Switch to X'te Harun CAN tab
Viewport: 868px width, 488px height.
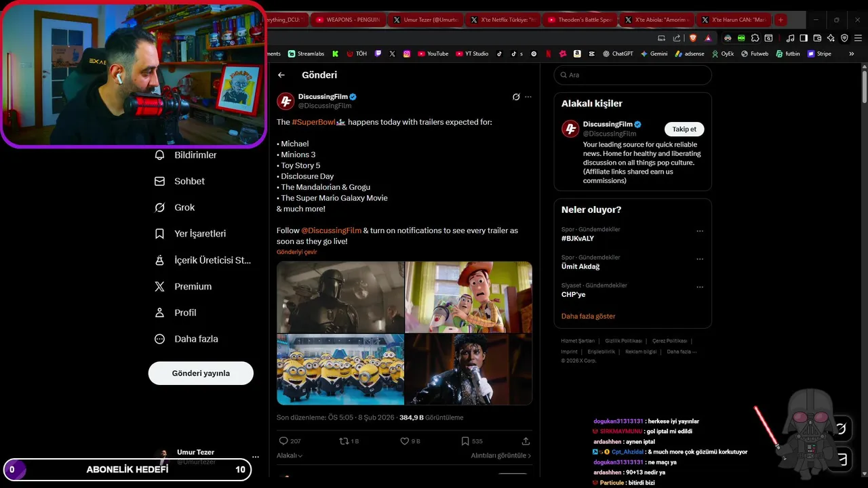[x=733, y=20]
